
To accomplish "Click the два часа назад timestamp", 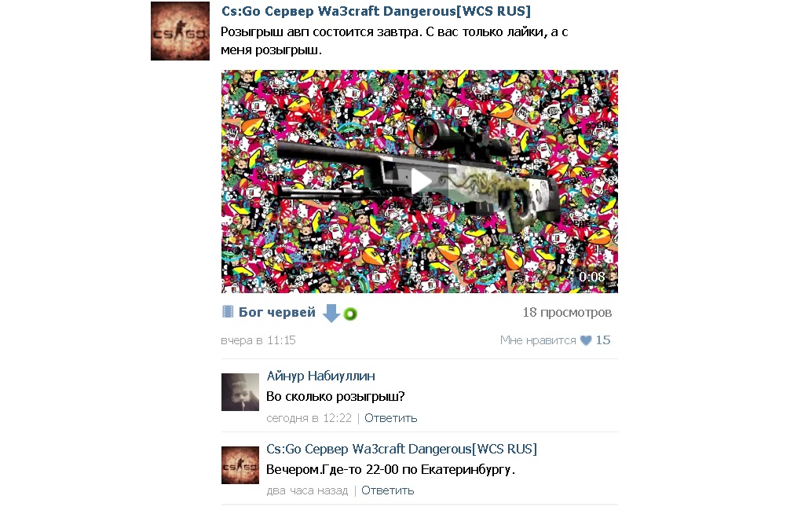I will (x=307, y=490).
